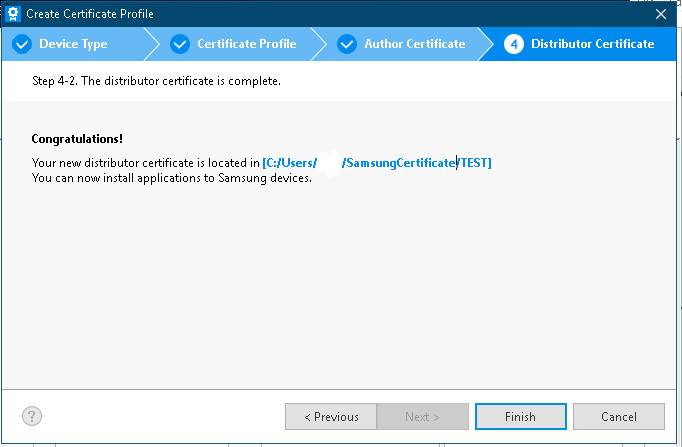This screenshot has height=447, width=682.
Task: Go to the Author Certificate step label
Action: pyautogui.click(x=415, y=44)
